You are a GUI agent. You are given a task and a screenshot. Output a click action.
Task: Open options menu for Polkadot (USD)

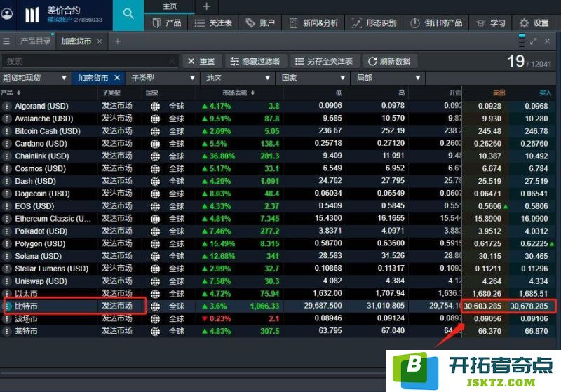tap(6, 231)
